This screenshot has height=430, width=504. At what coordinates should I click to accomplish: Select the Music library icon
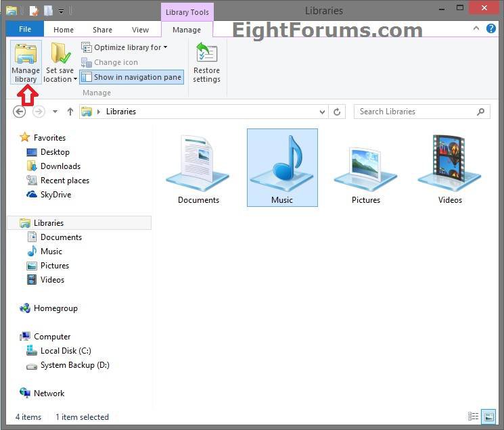(282, 168)
